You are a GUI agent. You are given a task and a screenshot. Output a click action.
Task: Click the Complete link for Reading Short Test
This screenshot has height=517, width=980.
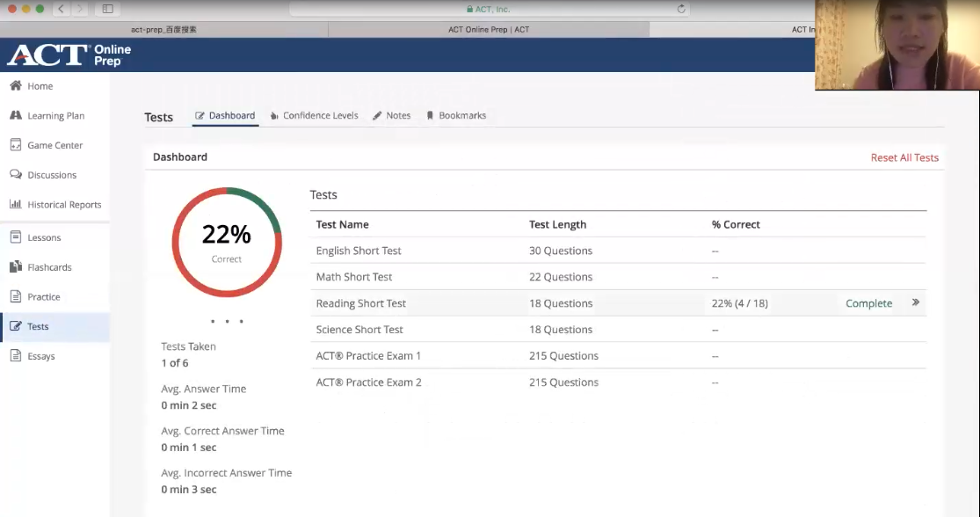(868, 303)
